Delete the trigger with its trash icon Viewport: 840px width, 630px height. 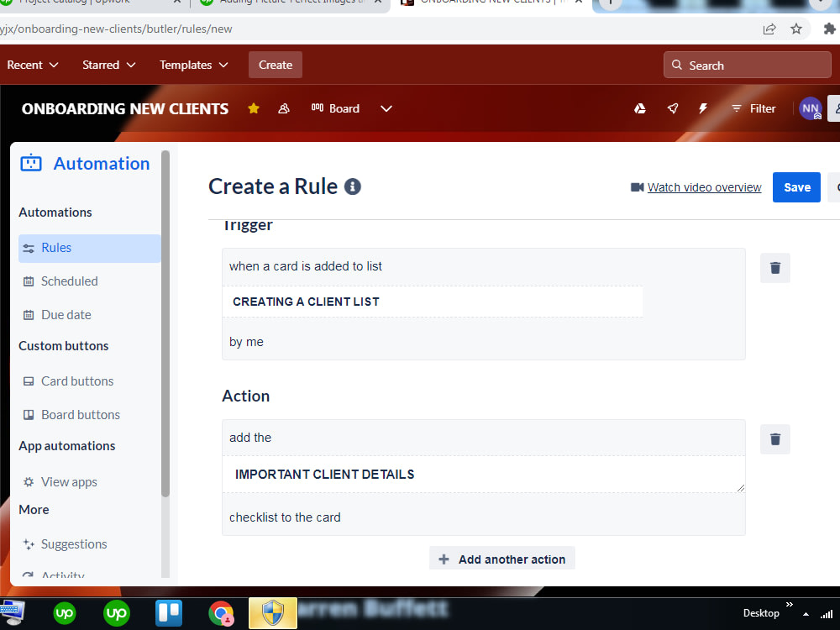[774, 268]
